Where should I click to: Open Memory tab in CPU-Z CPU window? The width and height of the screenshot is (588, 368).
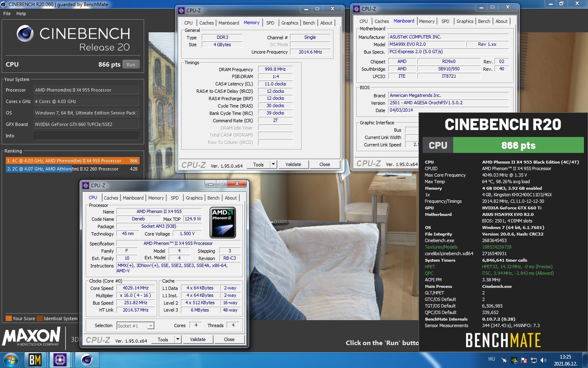[156, 198]
